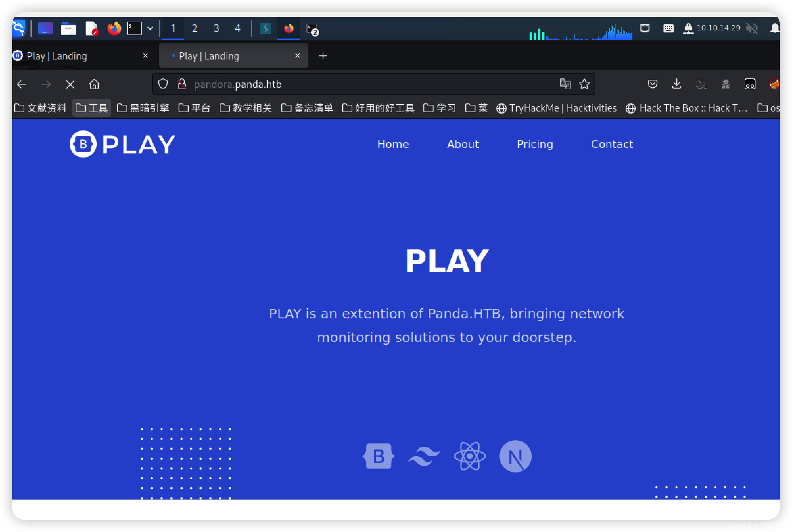Expand the terminal launcher dropdown arrow
The height and width of the screenshot is (532, 792).
pos(150,28)
